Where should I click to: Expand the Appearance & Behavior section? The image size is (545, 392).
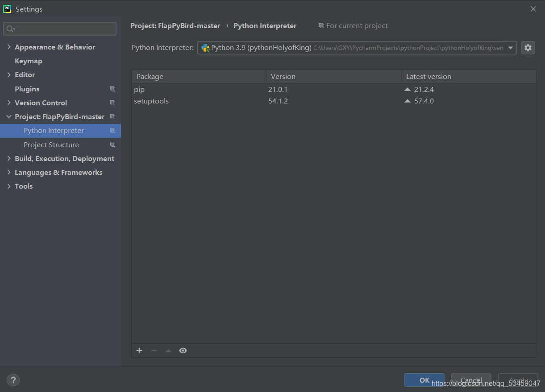(9, 47)
